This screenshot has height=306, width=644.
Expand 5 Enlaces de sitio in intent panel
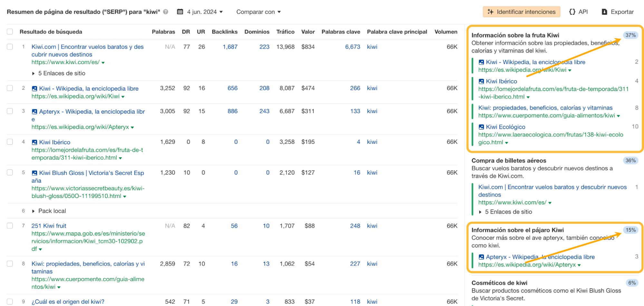click(x=505, y=212)
